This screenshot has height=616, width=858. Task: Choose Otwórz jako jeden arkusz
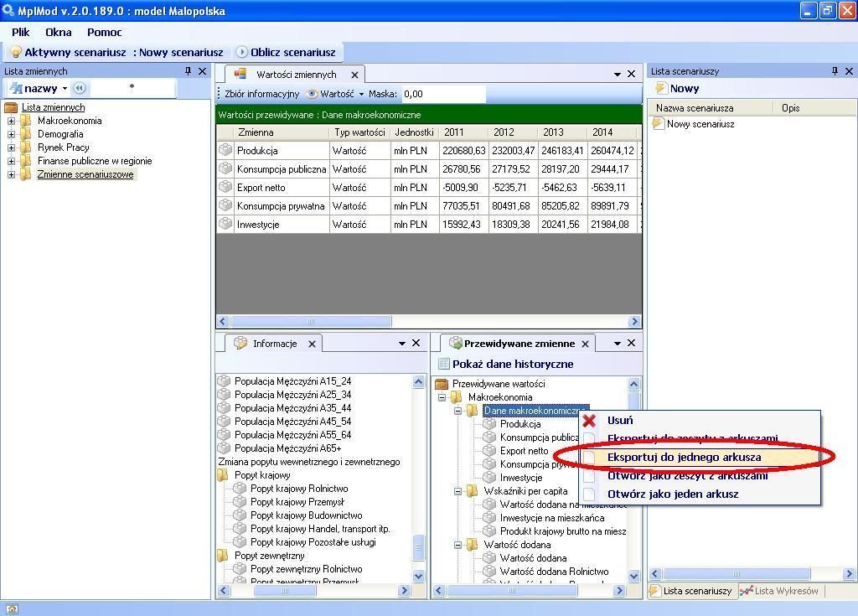[700, 494]
